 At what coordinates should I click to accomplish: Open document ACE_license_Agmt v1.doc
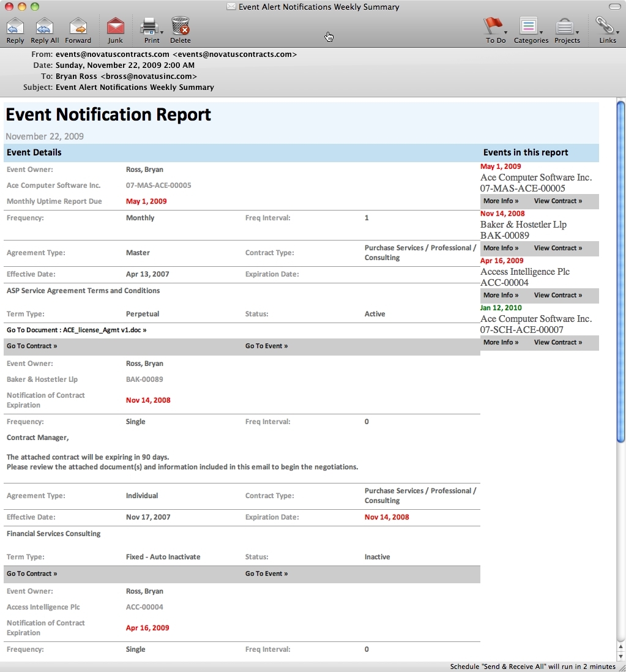[76, 330]
